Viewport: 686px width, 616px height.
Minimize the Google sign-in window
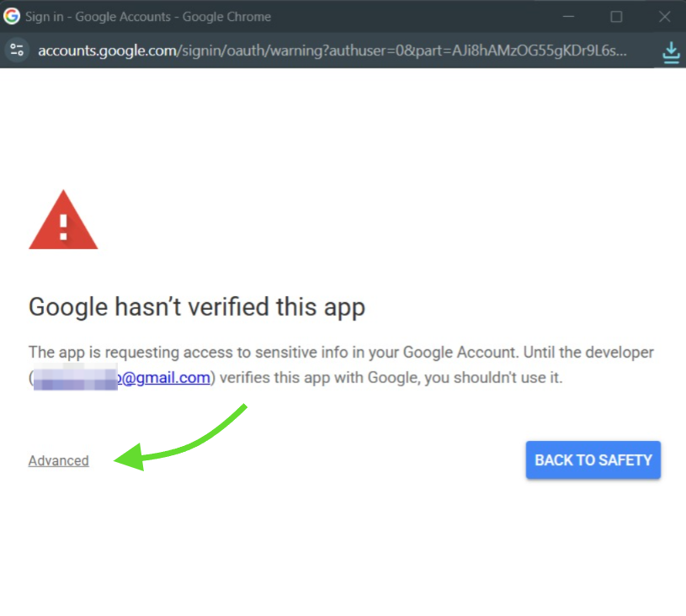pyautogui.click(x=568, y=17)
